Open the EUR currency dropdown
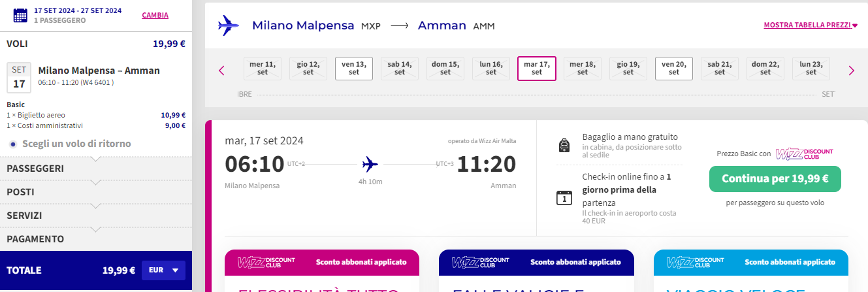This screenshot has height=292, width=868. (163, 270)
